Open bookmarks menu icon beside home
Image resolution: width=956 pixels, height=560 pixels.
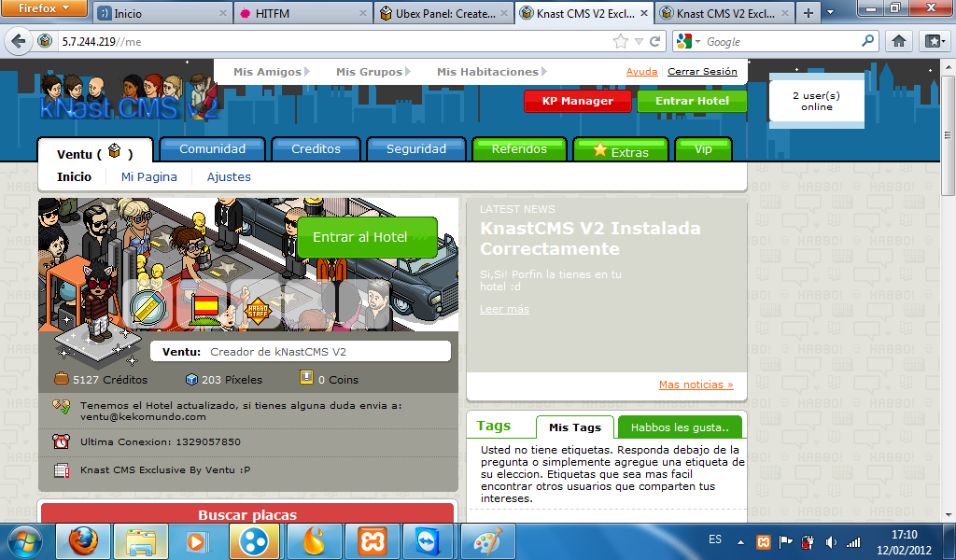click(x=934, y=41)
